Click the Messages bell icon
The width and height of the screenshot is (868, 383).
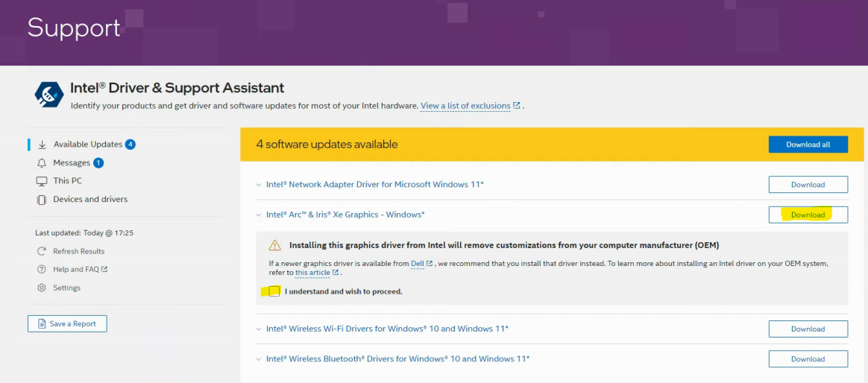tap(42, 163)
